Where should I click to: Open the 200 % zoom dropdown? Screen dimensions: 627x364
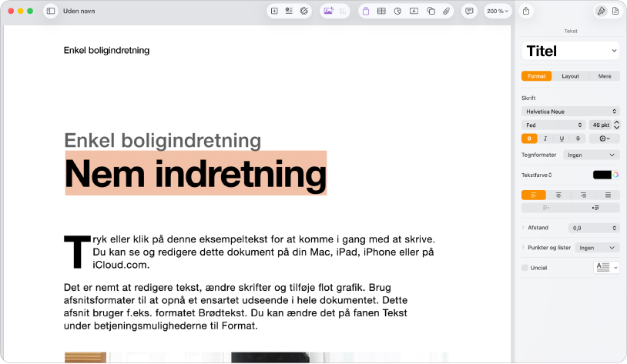pyautogui.click(x=498, y=12)
